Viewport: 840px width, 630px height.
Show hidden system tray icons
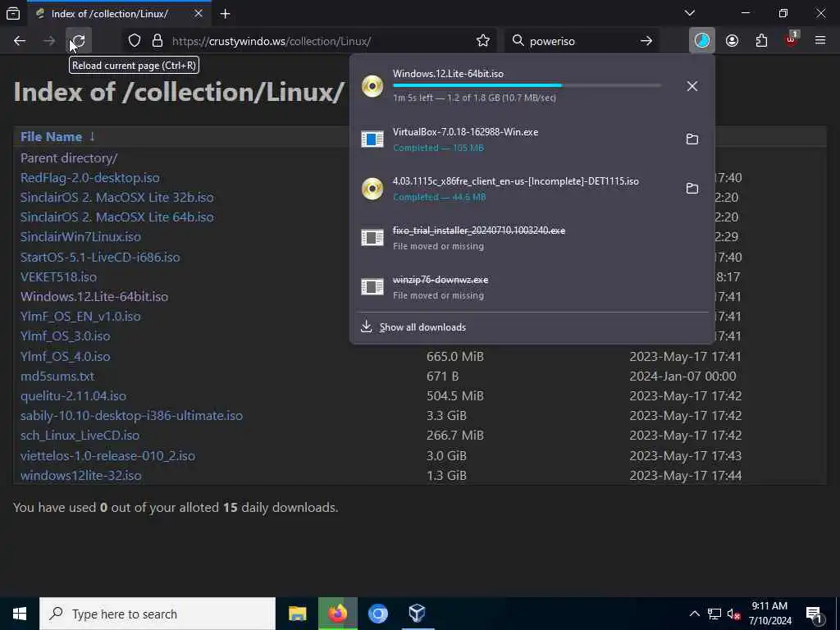694,614
